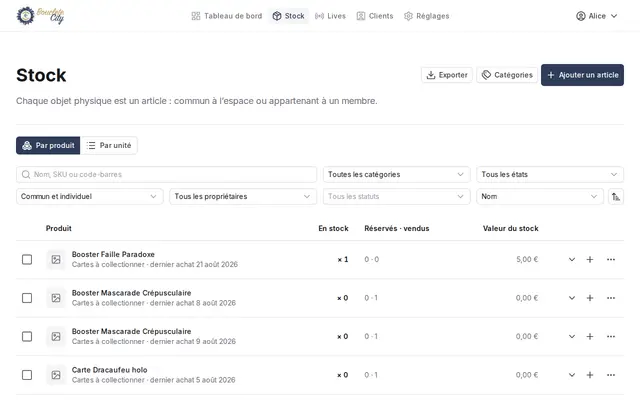The width and height of the screenshot is (640, 400).
Task: Open the Commun et individuel dropdown
Action: click(x=89, y=197)
